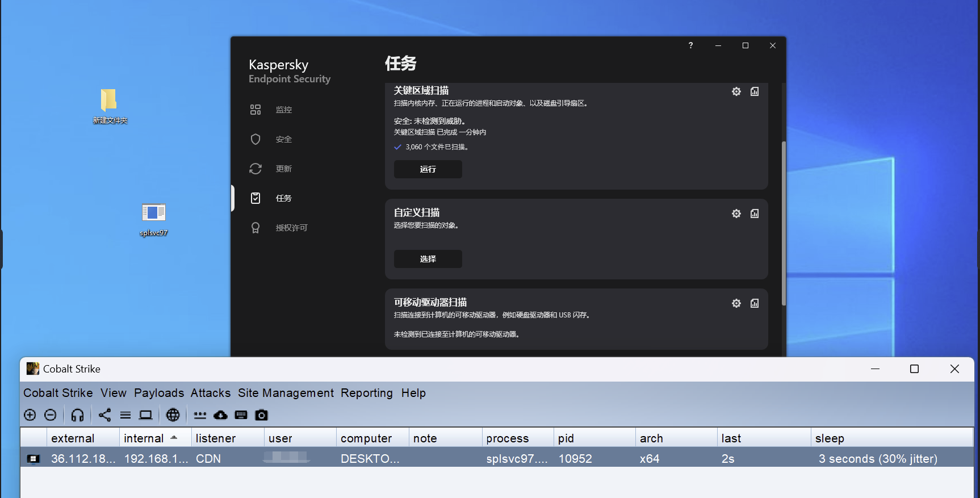
Task: Click external IP cell 36.112.18...
Action: click(83, 459)
